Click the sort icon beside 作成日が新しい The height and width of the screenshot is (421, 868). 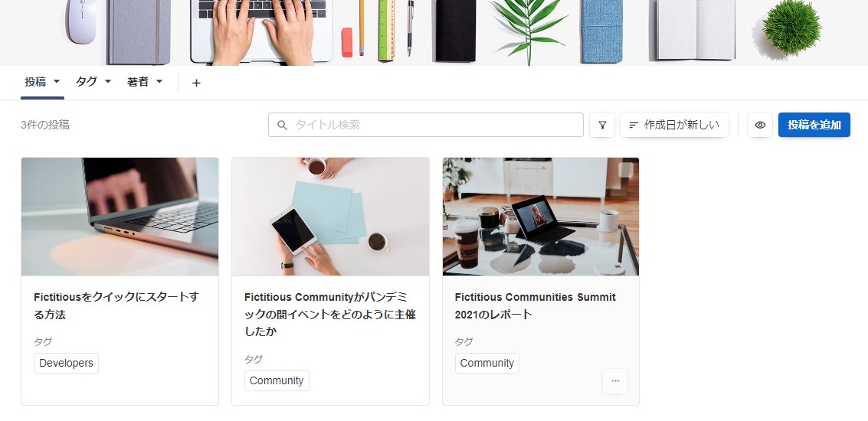(x=634, y=125)
